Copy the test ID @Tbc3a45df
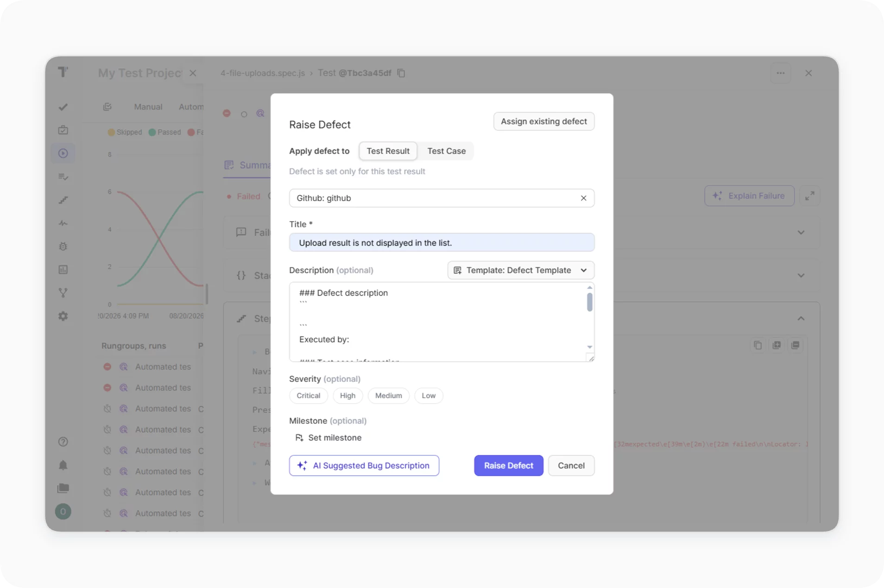Image resolution: width=884 pixels, height=588 pixels. pos(401,73)
